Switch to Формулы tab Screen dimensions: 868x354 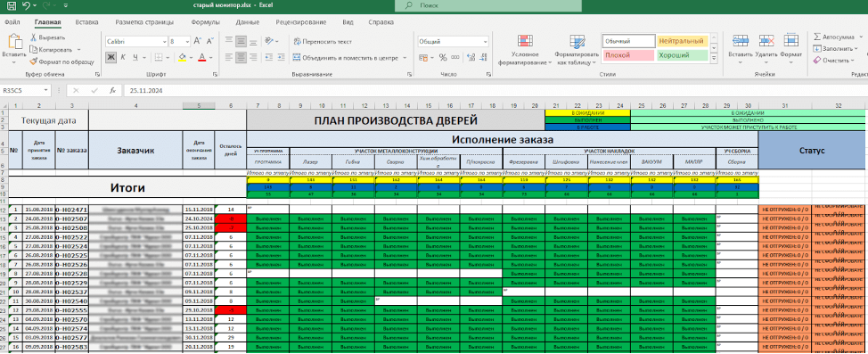[x=205, y=22]
